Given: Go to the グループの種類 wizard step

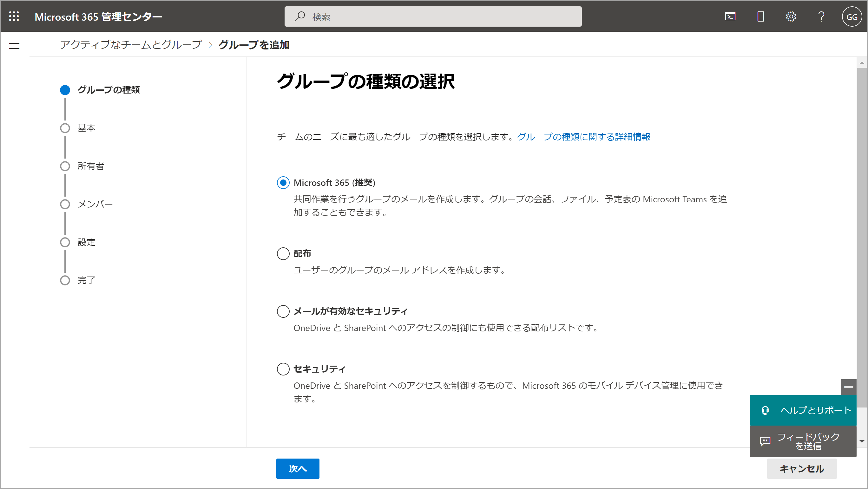Looking at the screenshot, I should pyautogui.click(x=100, y=90).
